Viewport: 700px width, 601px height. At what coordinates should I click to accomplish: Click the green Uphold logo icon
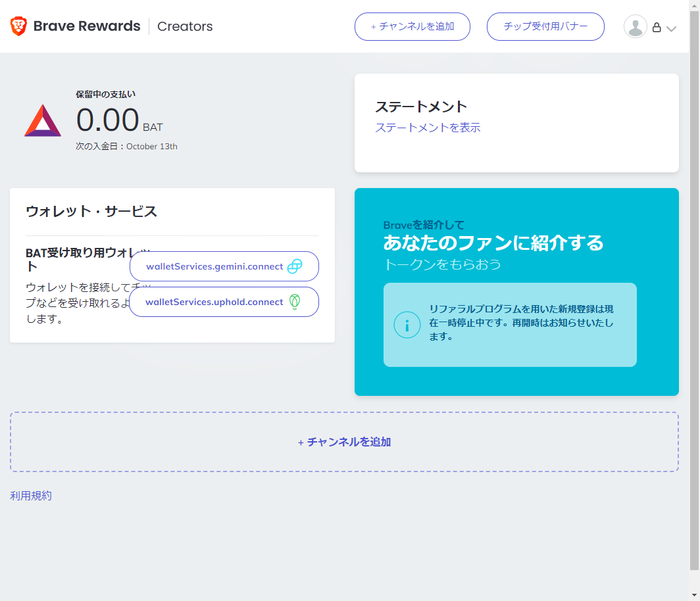[x=295, y=302]
